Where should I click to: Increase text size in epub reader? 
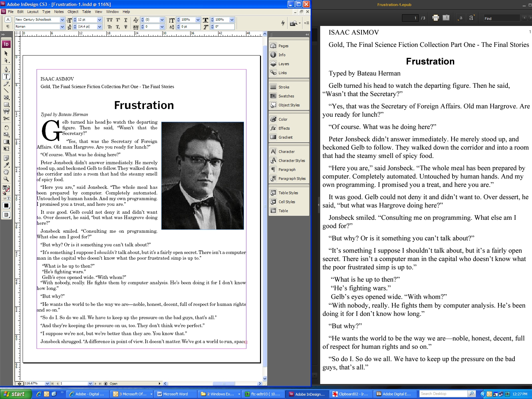pyautogui.click(x=471, y=18)
